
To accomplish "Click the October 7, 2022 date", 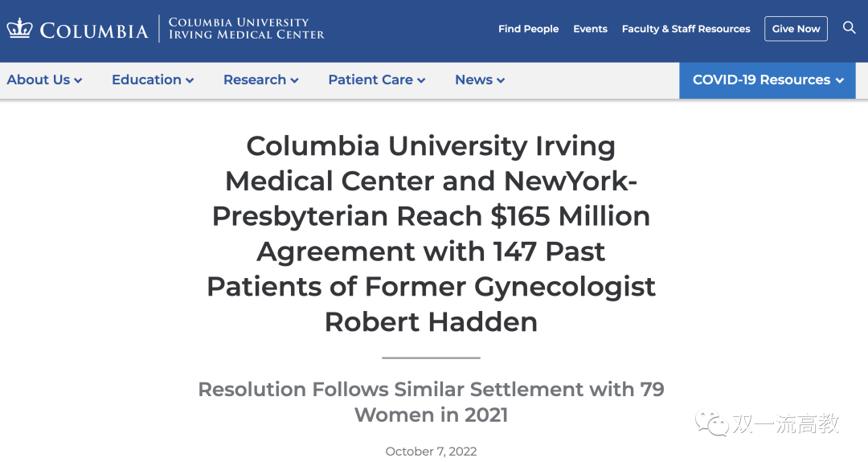I will pyautogui.click(x=431, y=452).
